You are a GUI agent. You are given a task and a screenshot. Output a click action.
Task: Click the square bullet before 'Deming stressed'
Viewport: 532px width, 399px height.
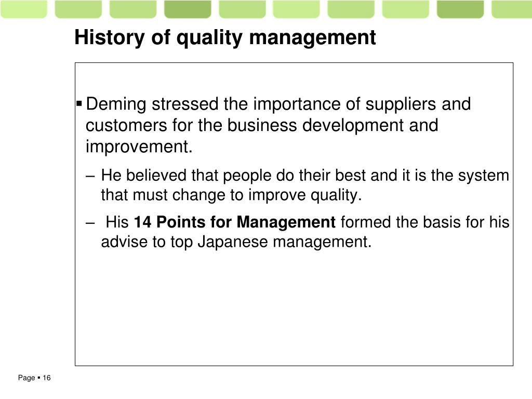[79, 103]
